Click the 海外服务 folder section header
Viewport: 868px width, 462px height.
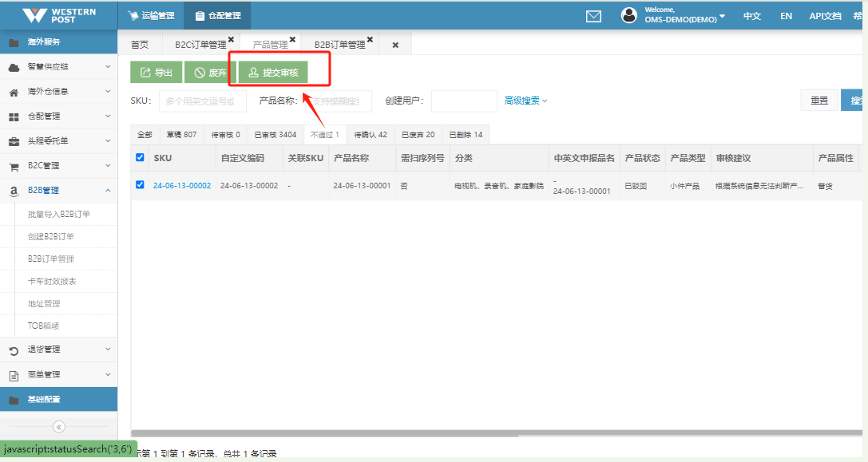[58, 42]
